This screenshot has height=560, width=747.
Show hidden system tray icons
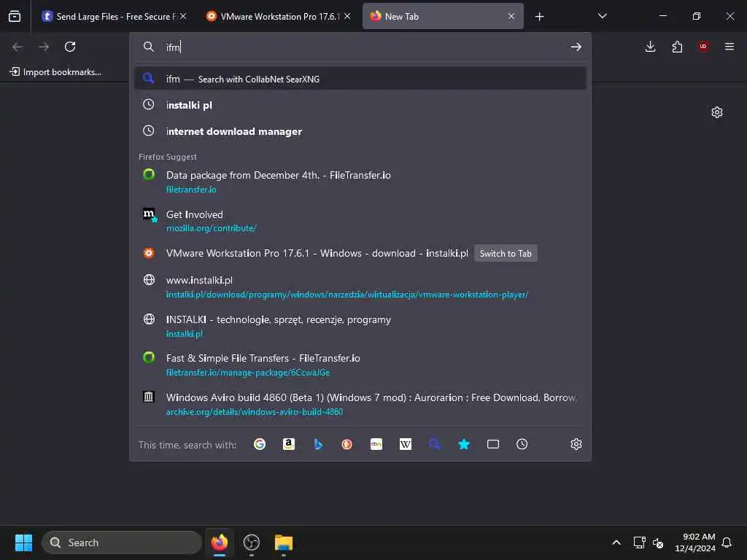(x=616, y=542)
